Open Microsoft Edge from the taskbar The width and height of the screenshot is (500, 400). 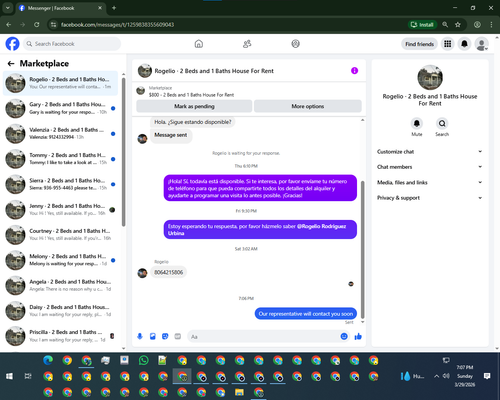(48, 360)
